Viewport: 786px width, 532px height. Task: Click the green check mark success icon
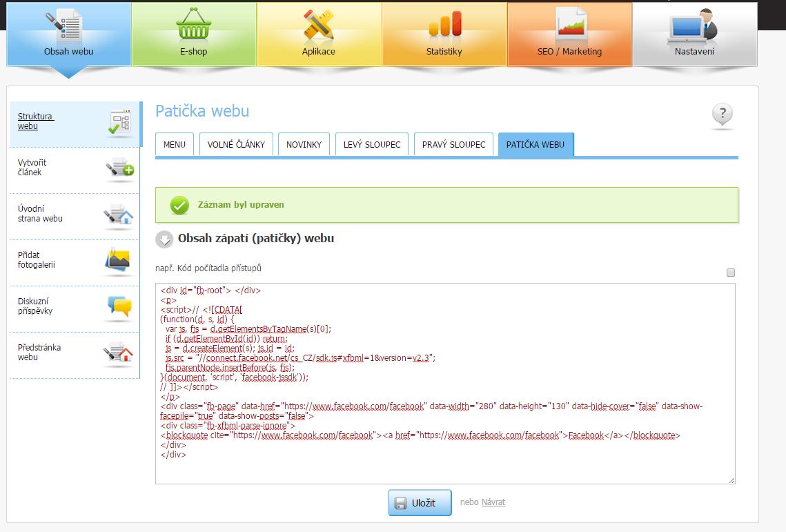coord(179,204)
